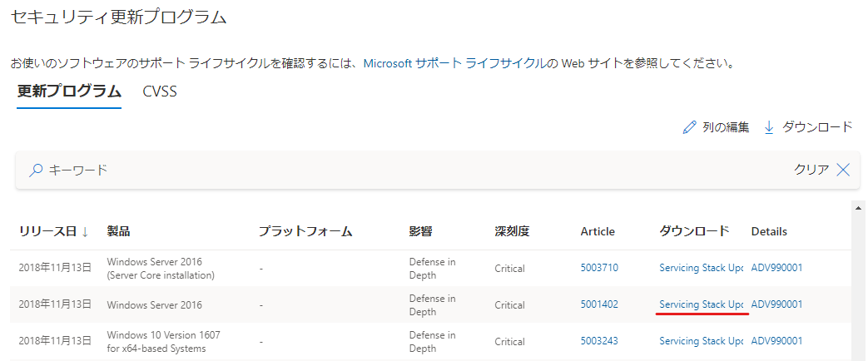Click the sort arrow beside リリース日
This screenshot has height=361, width=868.
point(85,232)
